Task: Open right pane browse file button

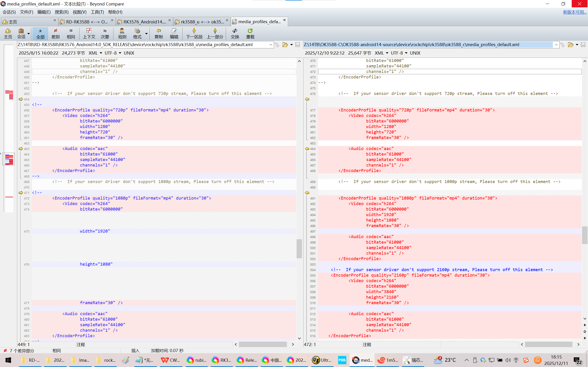Action: (571, 45)
